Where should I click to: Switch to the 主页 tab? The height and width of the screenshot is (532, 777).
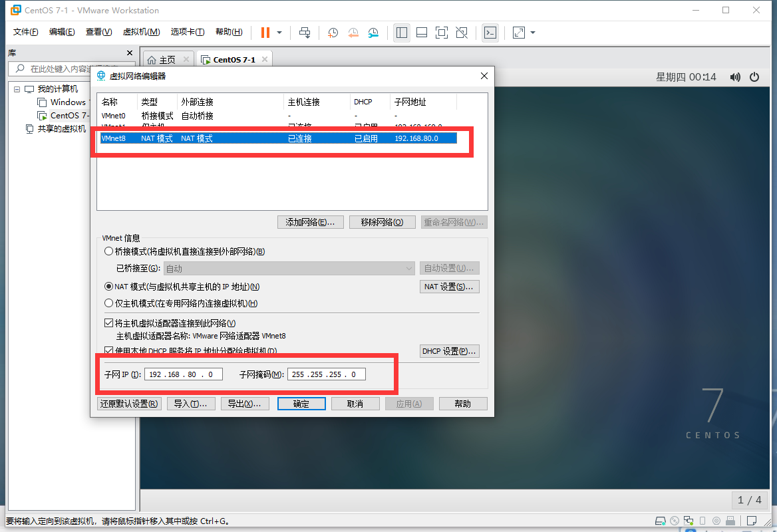pyautogui.click(x=168, y=60)
